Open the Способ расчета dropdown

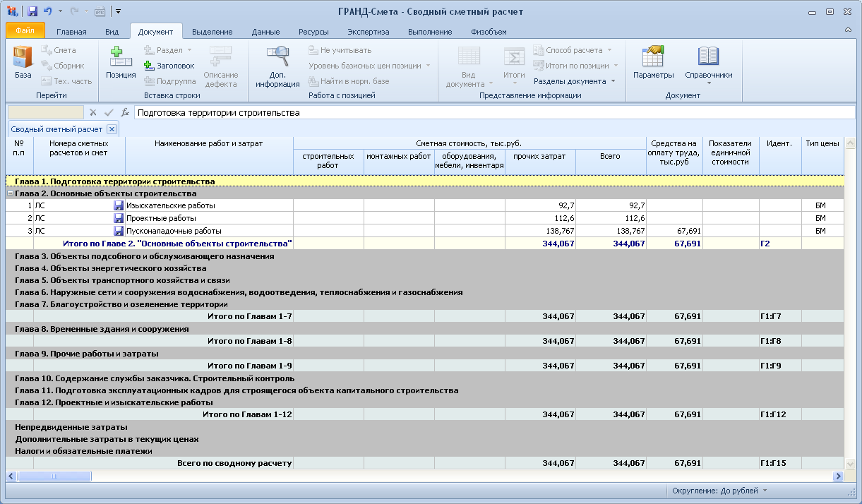coord(572,50)
